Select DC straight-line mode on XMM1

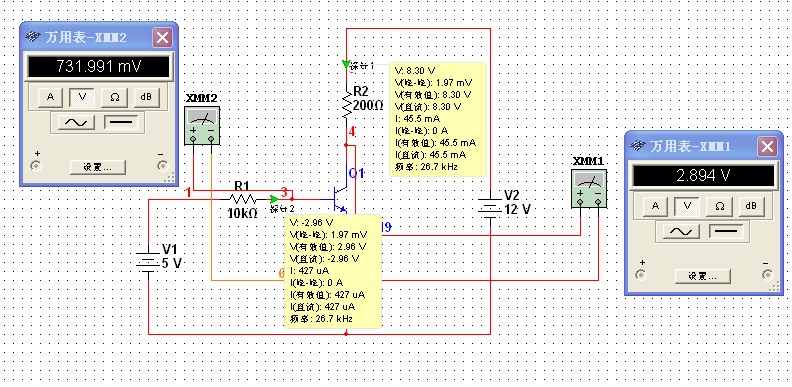click(x=727, y=231)
